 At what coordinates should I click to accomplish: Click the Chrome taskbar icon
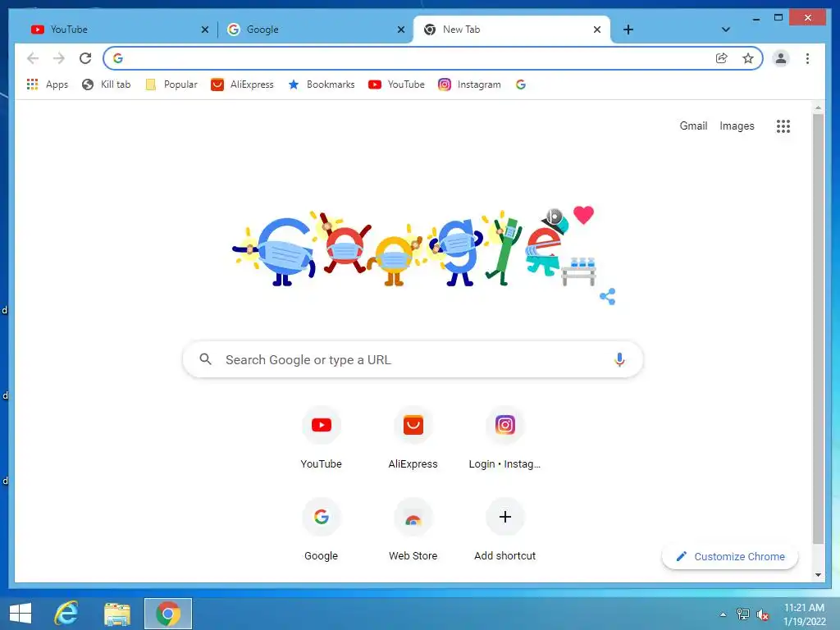168,614
